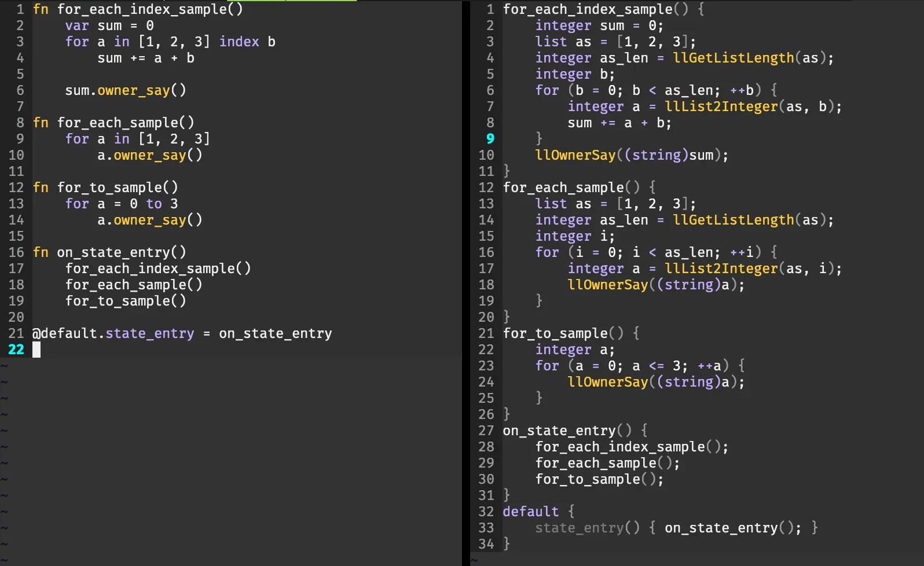Viewport: 924px width, 566px height.
Task: Click "integer a = llList2Integer(as, b);"
Action: click(705, 106)
